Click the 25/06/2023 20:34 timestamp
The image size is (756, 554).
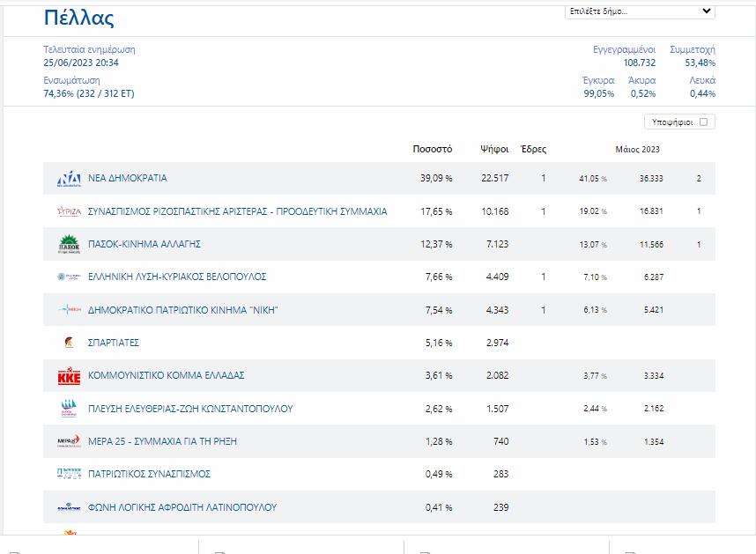pos(81,63)
